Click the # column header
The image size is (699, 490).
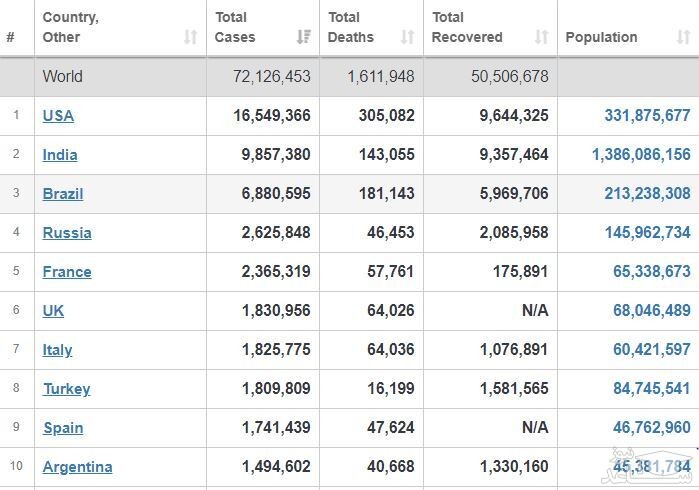[10, 37]
